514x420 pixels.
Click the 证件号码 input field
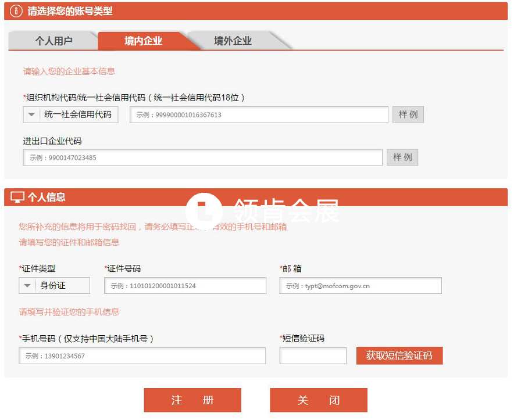(185, 286)
